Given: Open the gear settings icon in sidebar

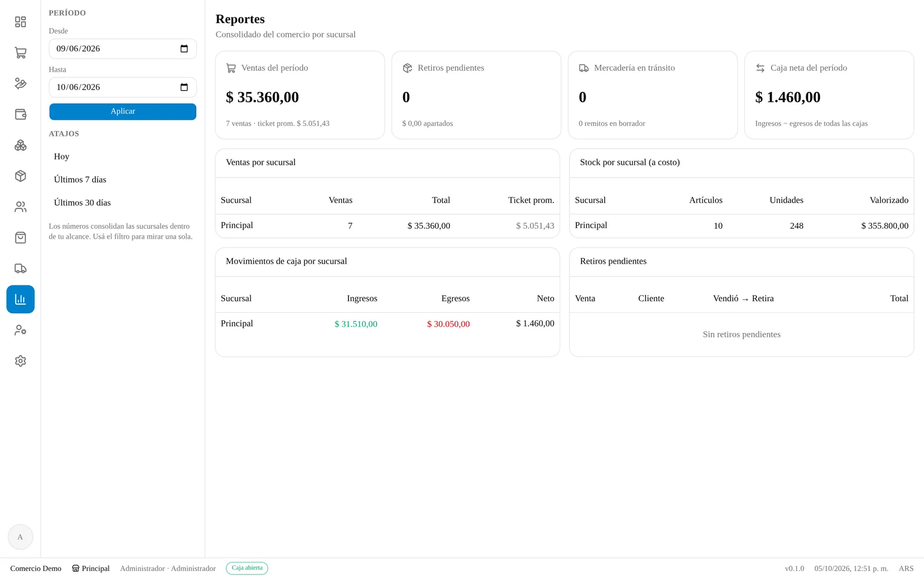Looking at the screenshot, I should coord(20,361).
